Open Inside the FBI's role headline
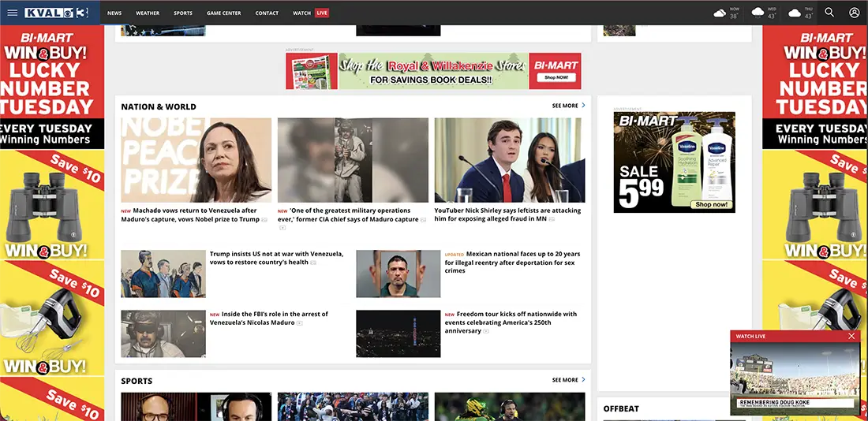868x421 pixels. click(268, 318)
